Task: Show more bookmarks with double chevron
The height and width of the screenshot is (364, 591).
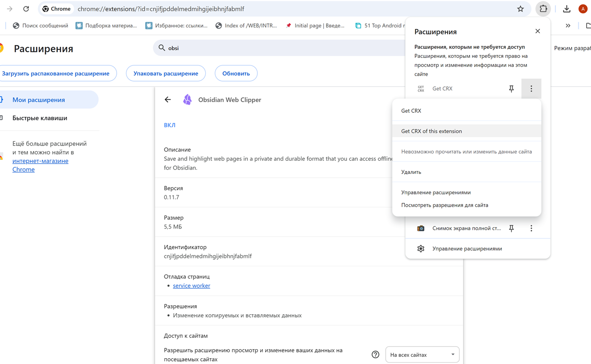Action: point(568,26)
